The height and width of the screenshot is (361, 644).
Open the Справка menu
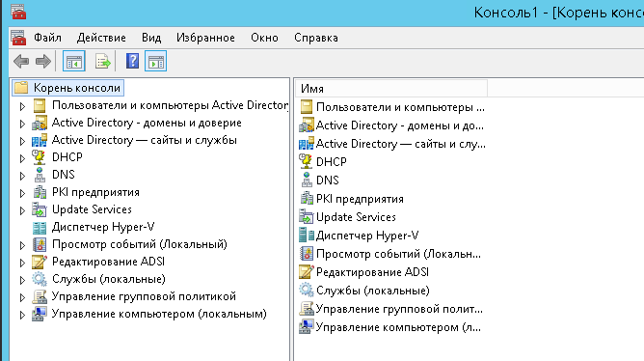pyautogui.click(x=316, y=38)
